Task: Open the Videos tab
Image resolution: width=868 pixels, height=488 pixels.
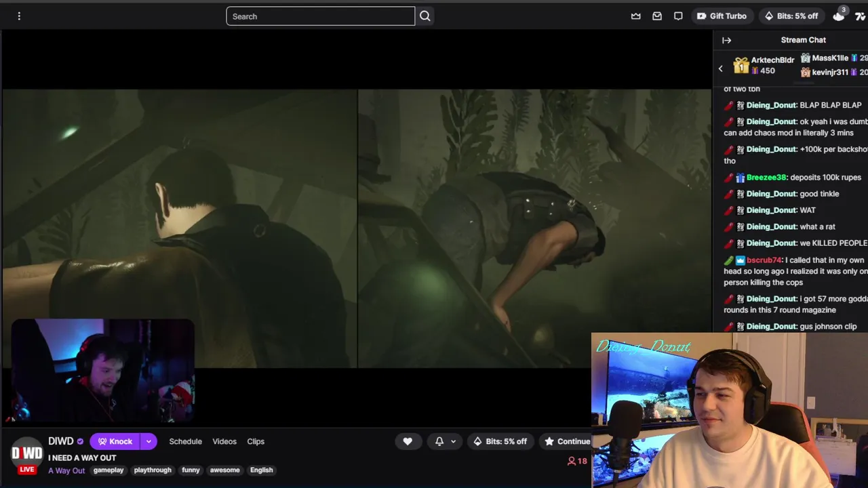Action: [224, 441]
